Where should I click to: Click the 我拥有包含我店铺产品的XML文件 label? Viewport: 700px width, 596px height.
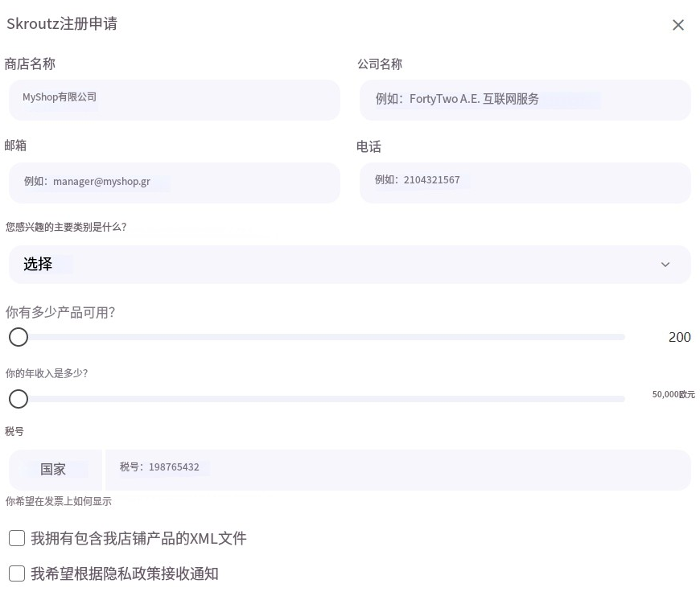point(138,538)
